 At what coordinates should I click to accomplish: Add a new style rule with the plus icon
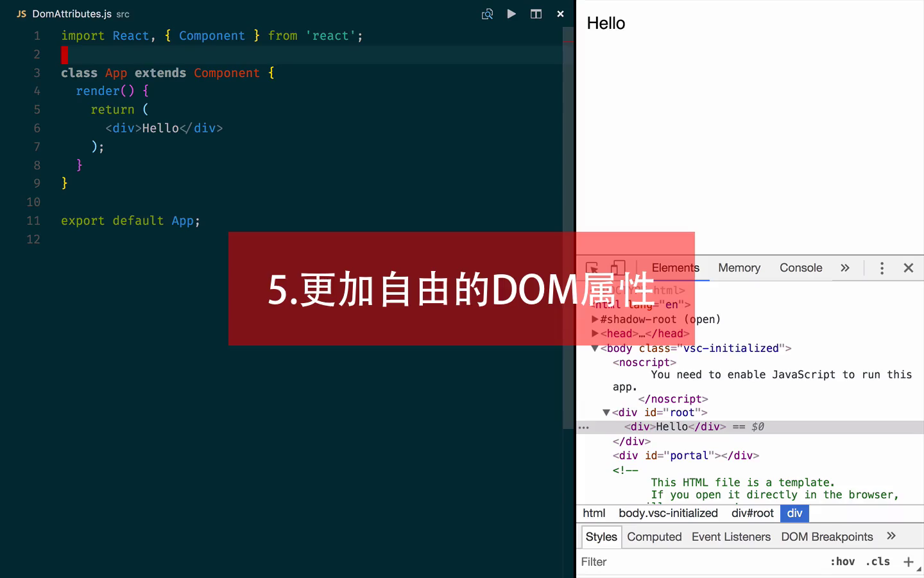pyautogui.click(x=908, y=562)
